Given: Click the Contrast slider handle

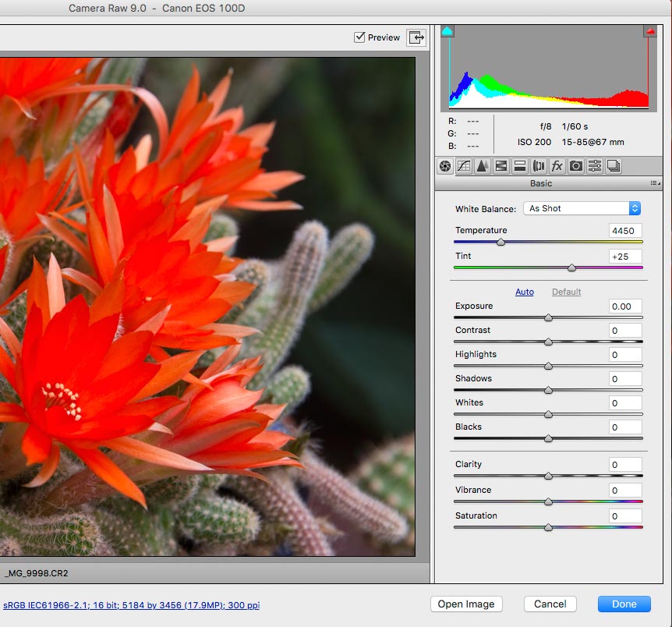Looking at the screenshot, I should pyautogui.click(x=548, y=342).
